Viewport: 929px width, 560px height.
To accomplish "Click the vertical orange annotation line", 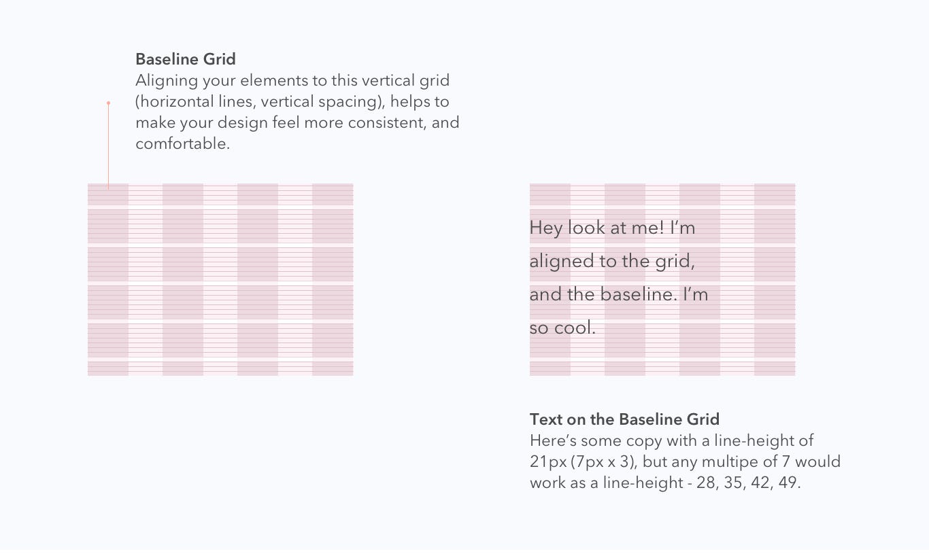I will coord(108,145).
